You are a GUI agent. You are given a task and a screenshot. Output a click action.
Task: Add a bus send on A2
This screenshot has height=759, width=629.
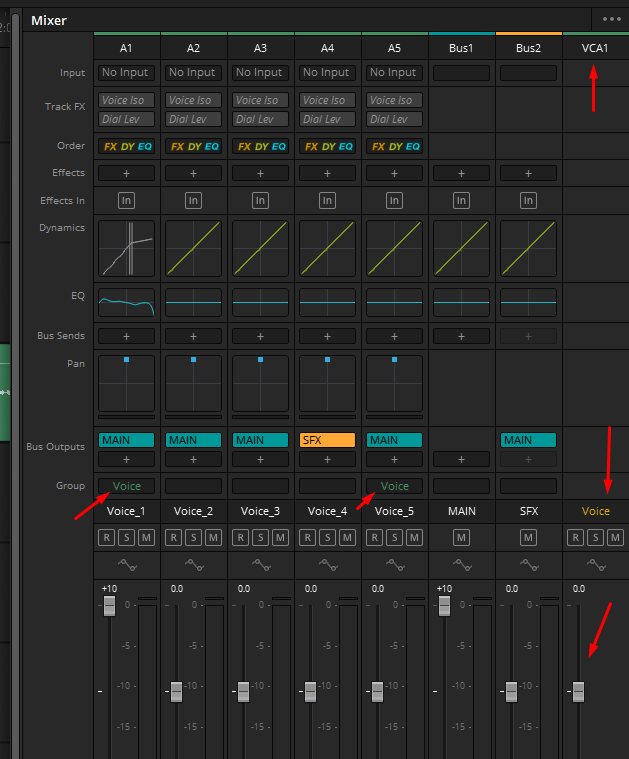point(193,336)
